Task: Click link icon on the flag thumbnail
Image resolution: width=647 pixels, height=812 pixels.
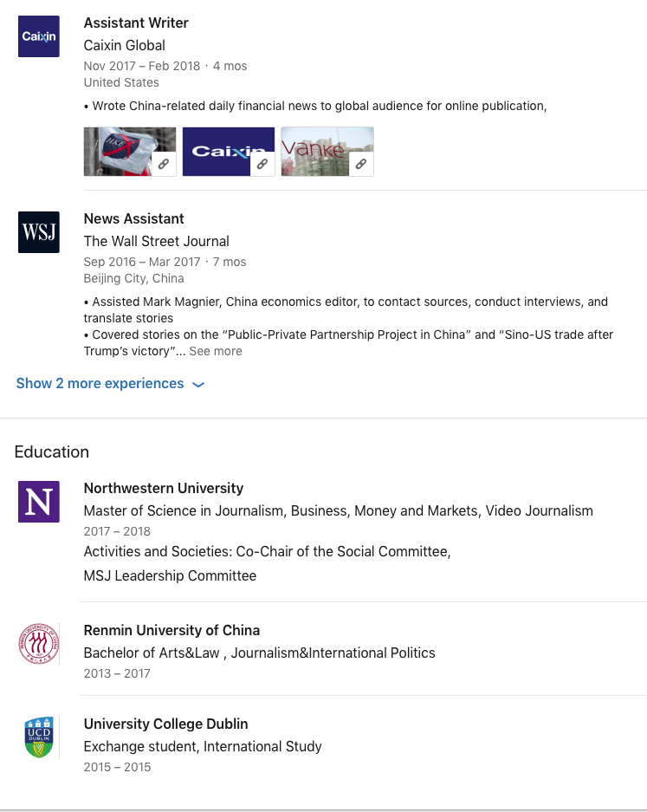Action: pos(164,164)
